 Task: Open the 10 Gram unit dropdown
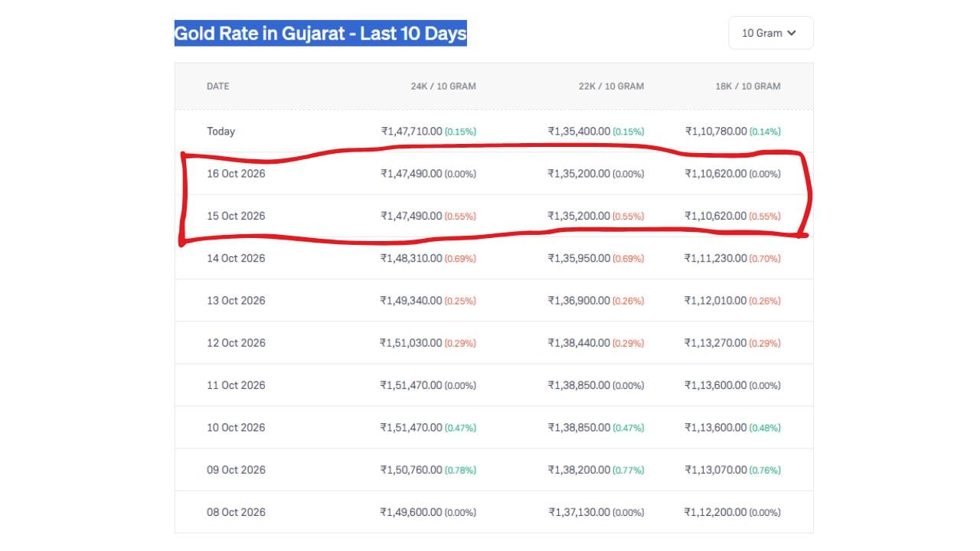tap(770, 33)
